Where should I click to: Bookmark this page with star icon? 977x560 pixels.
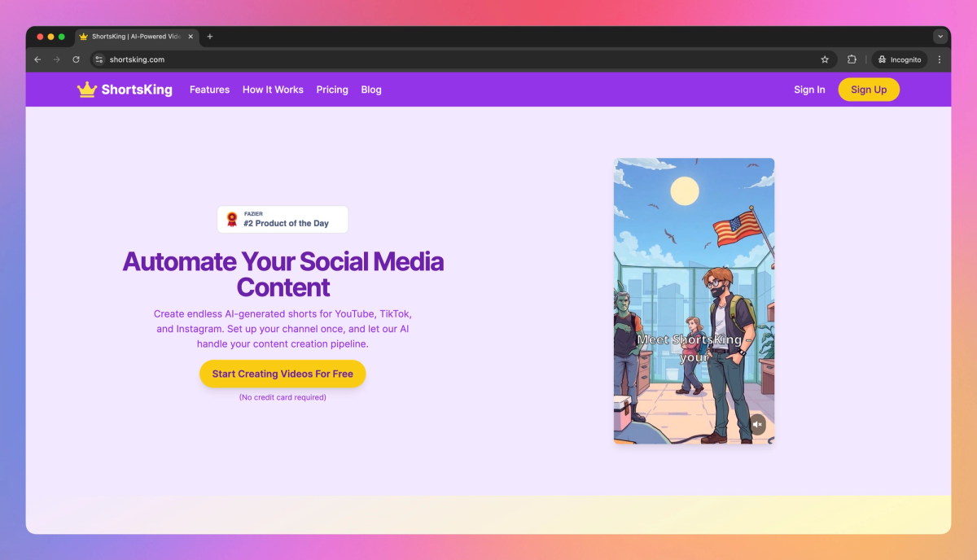825,59
